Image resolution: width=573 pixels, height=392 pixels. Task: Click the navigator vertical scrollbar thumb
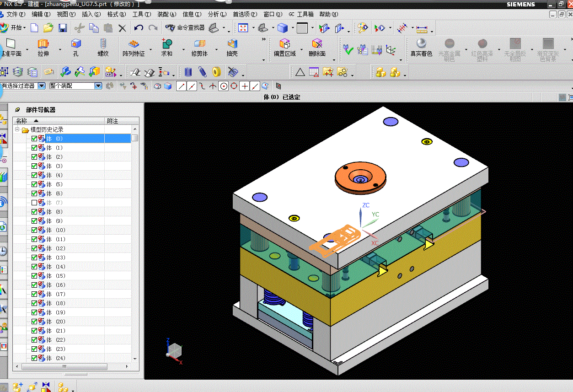[134, 138]
